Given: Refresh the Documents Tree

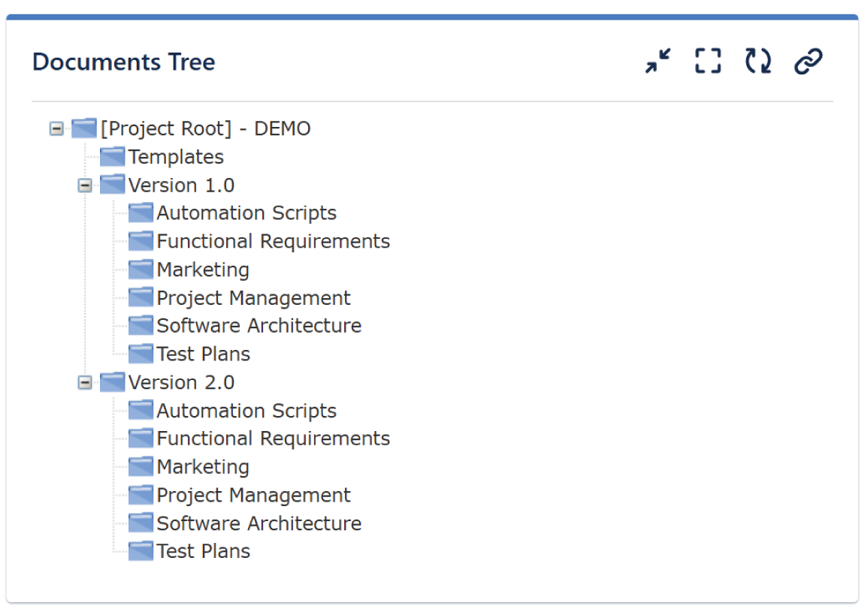Looking at the screenshot, I should click(758, 61).
